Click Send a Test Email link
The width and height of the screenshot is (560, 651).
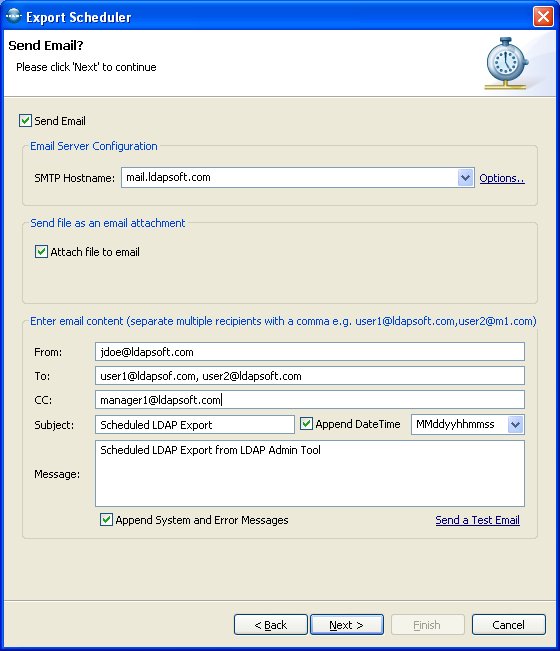click(477, 520)
